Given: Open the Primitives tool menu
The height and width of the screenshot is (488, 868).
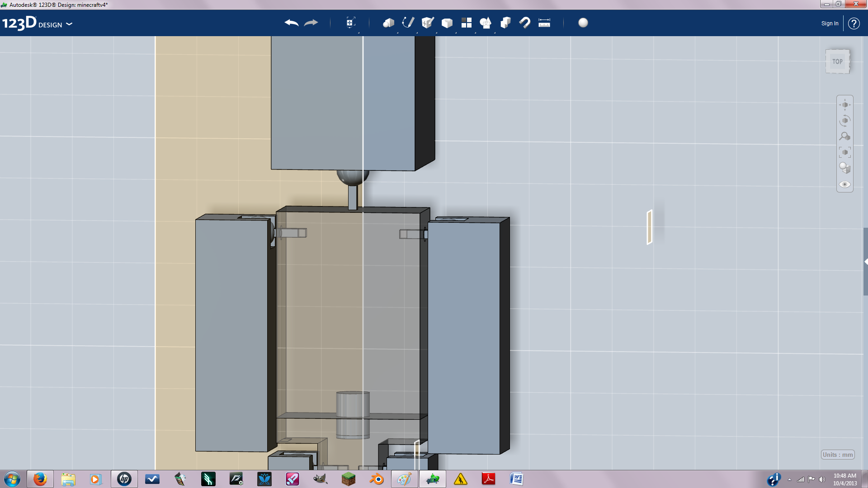Looking at the screenshot, I should 388,23.
